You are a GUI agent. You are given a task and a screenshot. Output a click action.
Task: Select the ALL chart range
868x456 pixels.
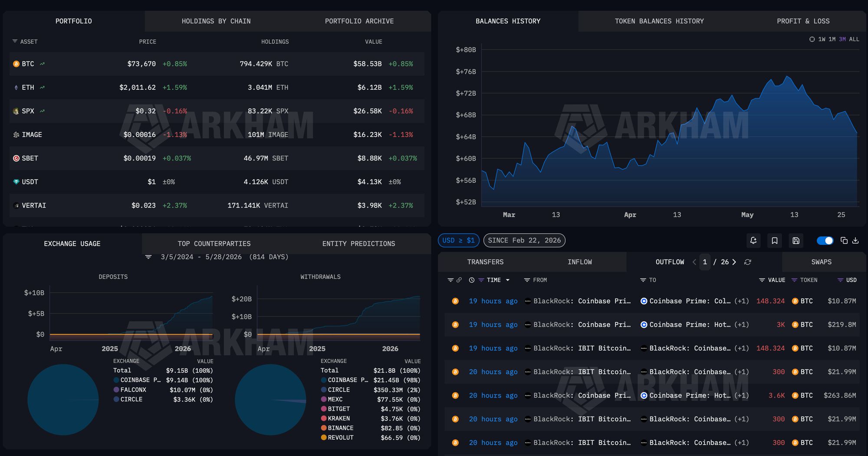coord(854,39)
